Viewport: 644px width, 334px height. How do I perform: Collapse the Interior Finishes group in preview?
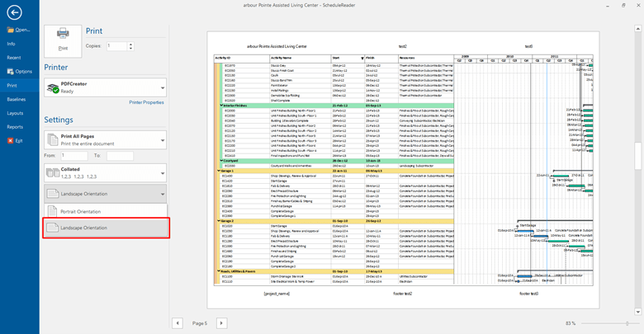[222, 106]
